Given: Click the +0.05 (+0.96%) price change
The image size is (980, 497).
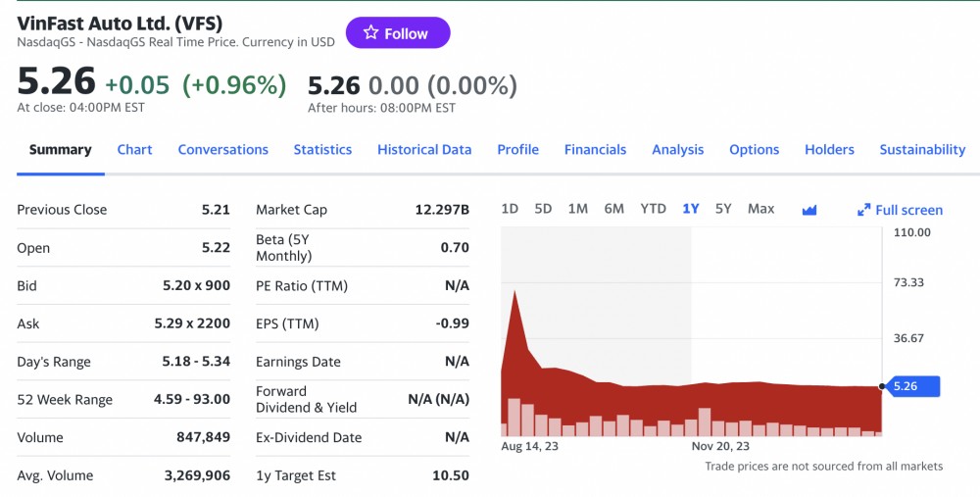Looking at the screenshot, I should [x=196, y=85].
